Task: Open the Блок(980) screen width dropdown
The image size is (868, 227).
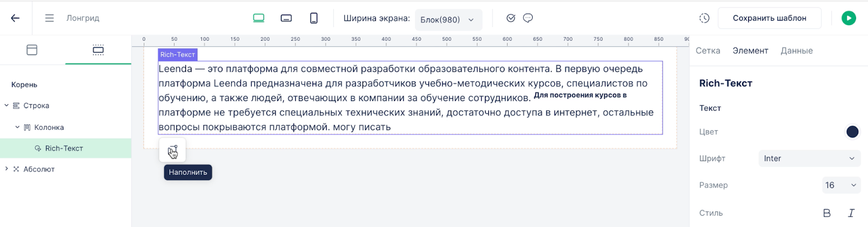Action: point(448,20)
